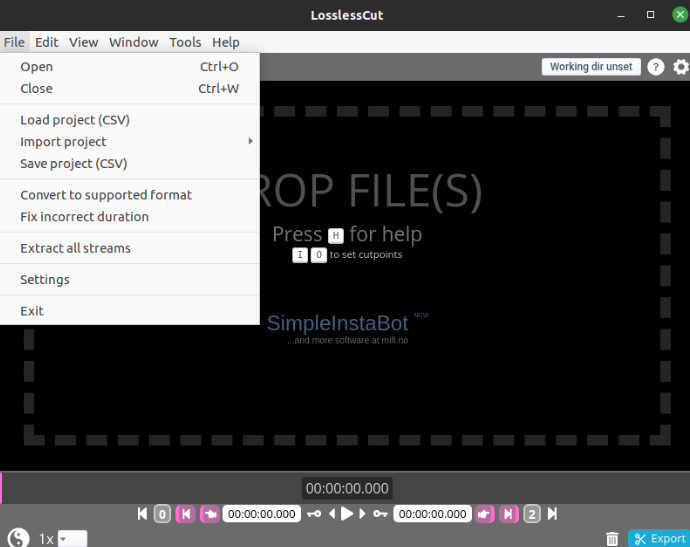The width and height of the screenshot is (690, 547).
Task: Step forward one frame
Action: tap(362, 514)
